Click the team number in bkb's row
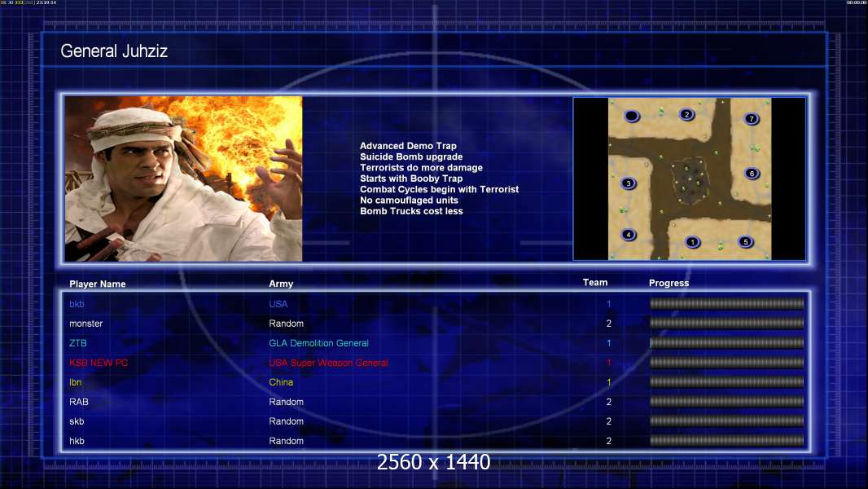 (x=608, y=304)
